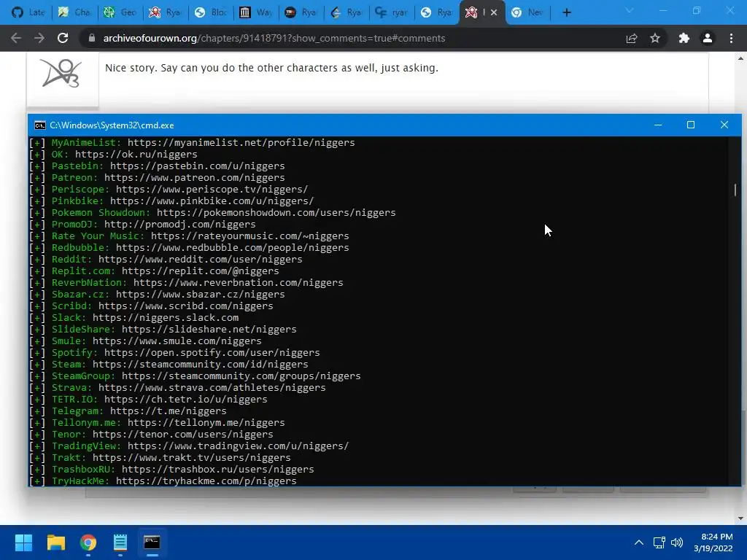Click the 'Nice story' comment text

coord(271,68)
